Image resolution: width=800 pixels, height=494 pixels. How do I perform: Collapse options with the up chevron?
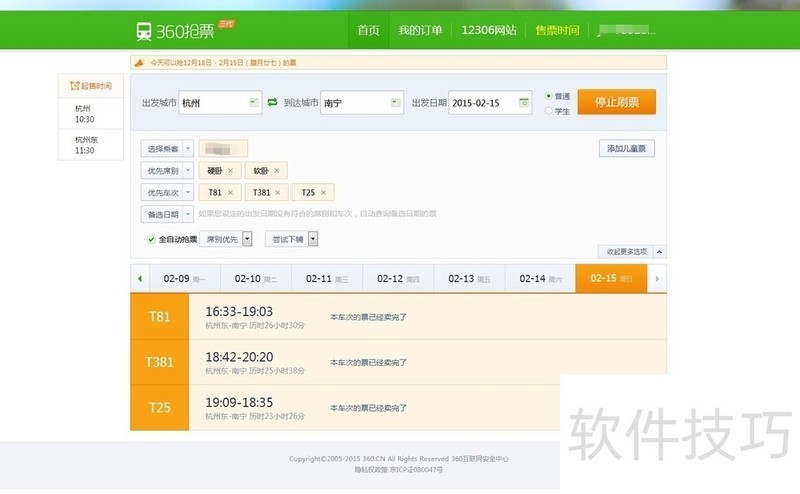[x=659, y=252]
